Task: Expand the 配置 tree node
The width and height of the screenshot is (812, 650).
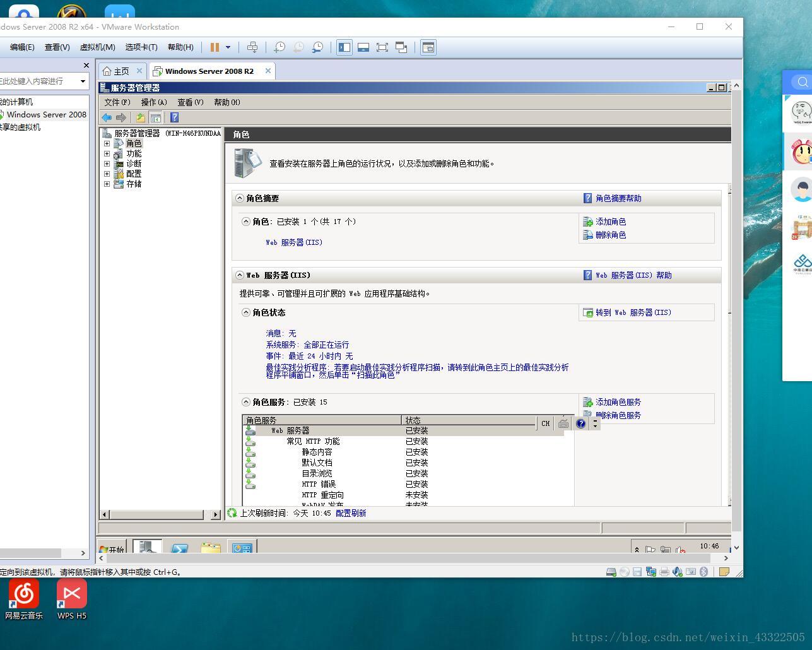Action: point(107,174)
